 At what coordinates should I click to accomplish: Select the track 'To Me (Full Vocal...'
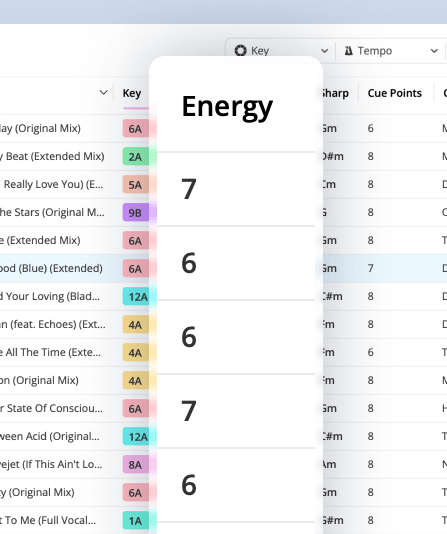(x=48, y=520)
